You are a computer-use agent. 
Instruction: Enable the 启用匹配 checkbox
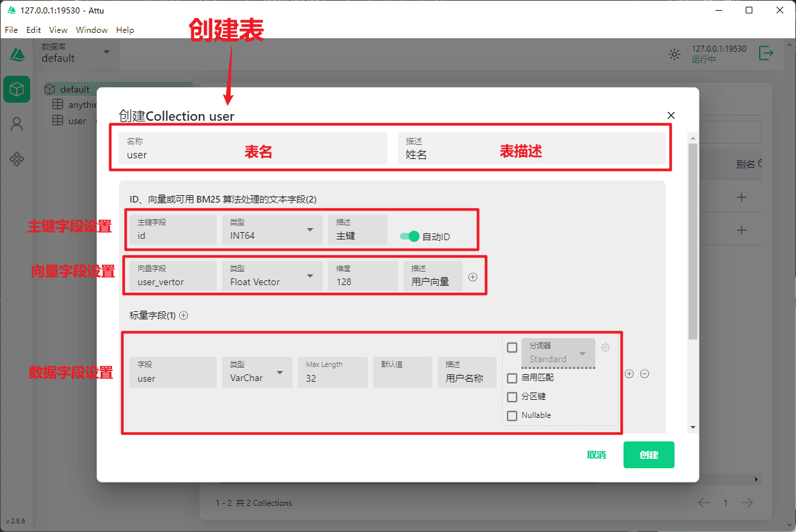tap(512, 378)
